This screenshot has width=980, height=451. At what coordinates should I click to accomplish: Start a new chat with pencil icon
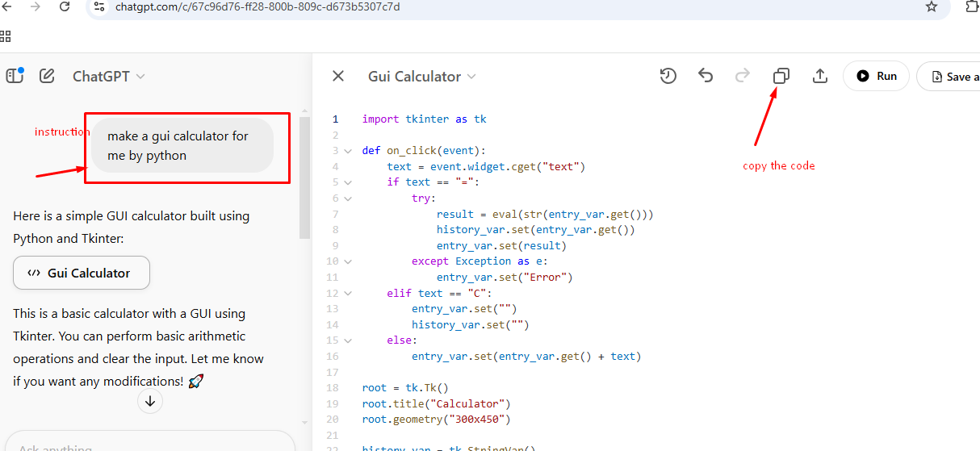pyautogui.click(x=47, y=76)
